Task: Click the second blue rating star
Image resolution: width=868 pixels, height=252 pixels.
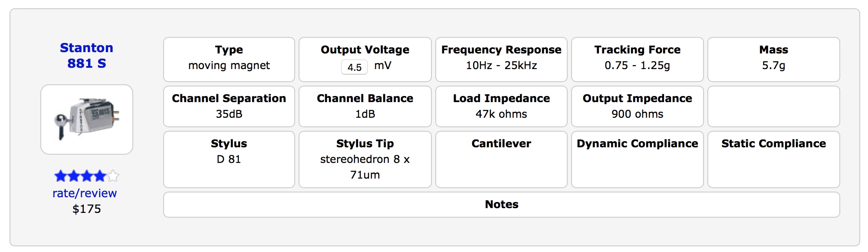Action: tap(74, 176)
